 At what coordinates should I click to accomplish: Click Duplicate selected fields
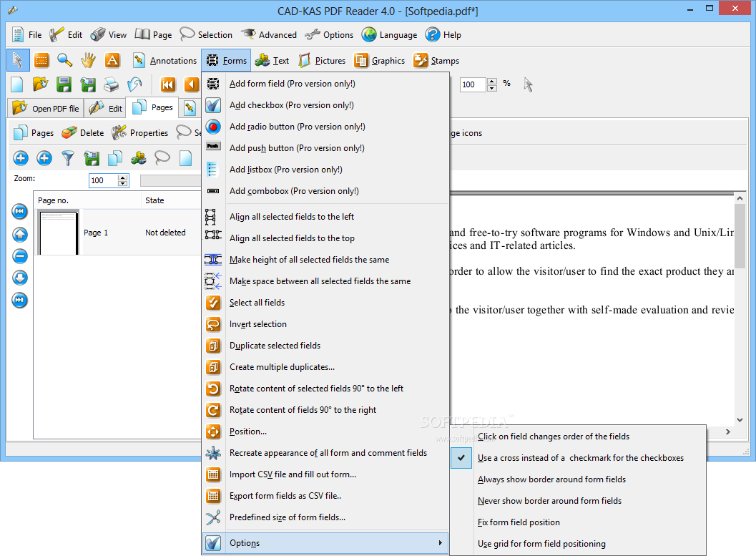coord(325,346)
